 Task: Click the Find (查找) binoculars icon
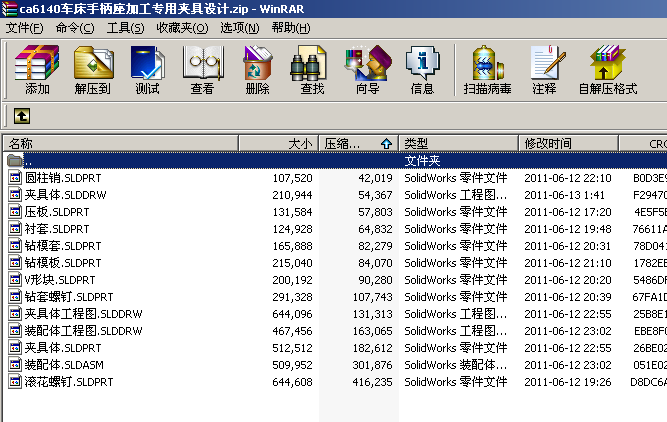(308, 63)
